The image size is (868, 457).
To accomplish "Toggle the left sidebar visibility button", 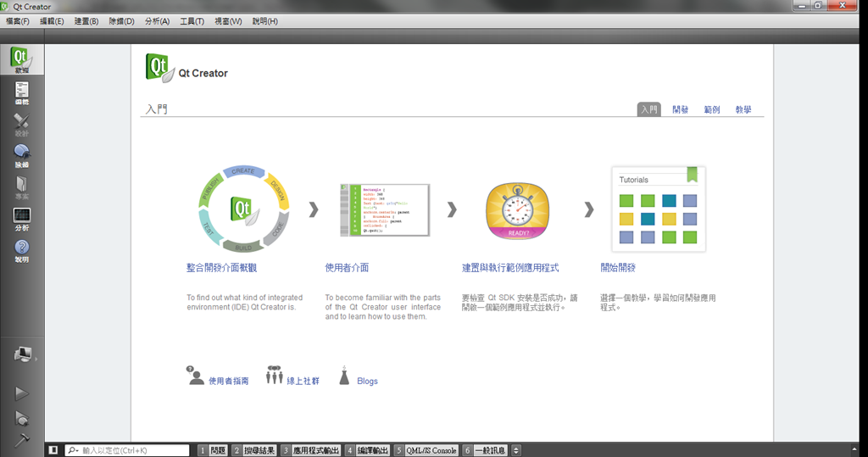I will 53,450.
